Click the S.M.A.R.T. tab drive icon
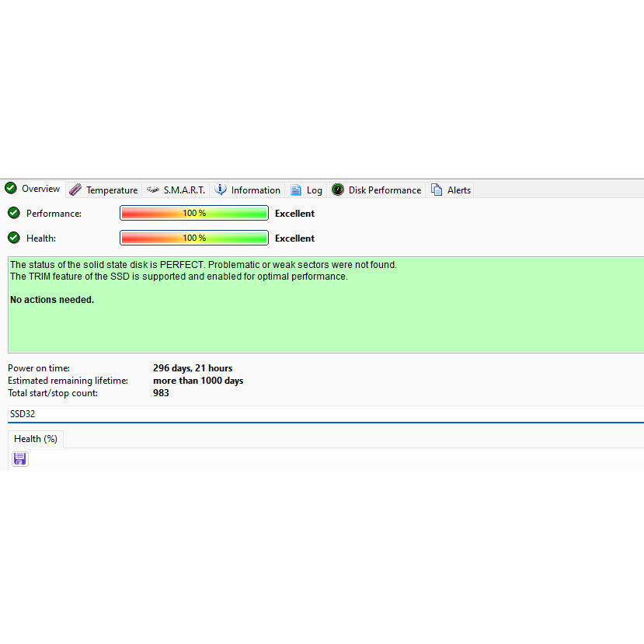This screenshot has height=644, width=644. (153, 190)
